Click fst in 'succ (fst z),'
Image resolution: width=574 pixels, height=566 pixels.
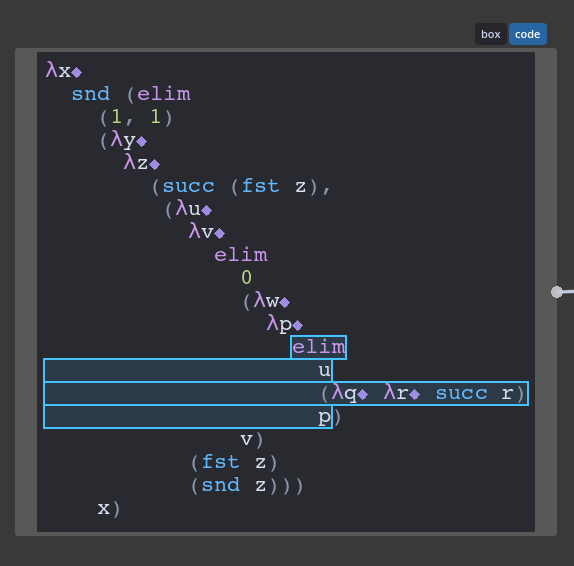[x=260, y=186]
